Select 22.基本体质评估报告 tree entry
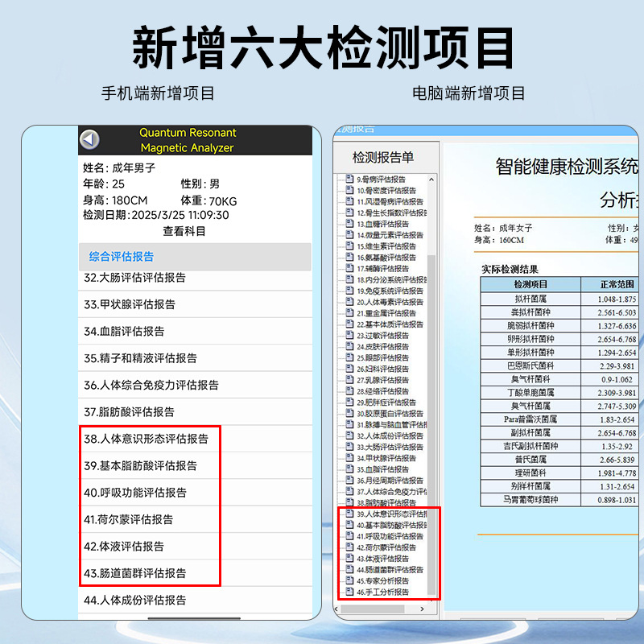 pos(390,324)
